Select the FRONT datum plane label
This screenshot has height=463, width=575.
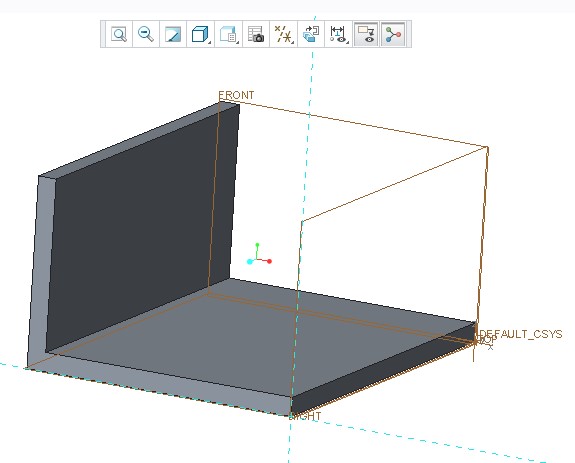pyautogui.click(x=236, y=95)
